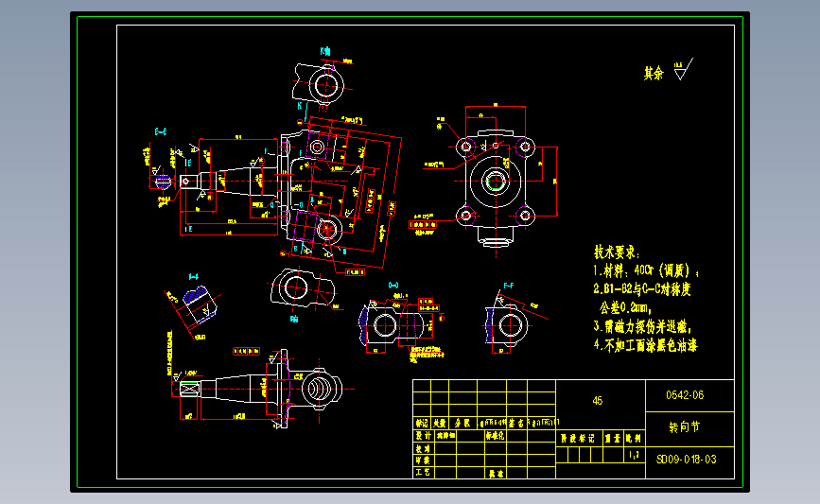Click the '标准化' cell in title block
820x504 pixels.
[495, 436]
